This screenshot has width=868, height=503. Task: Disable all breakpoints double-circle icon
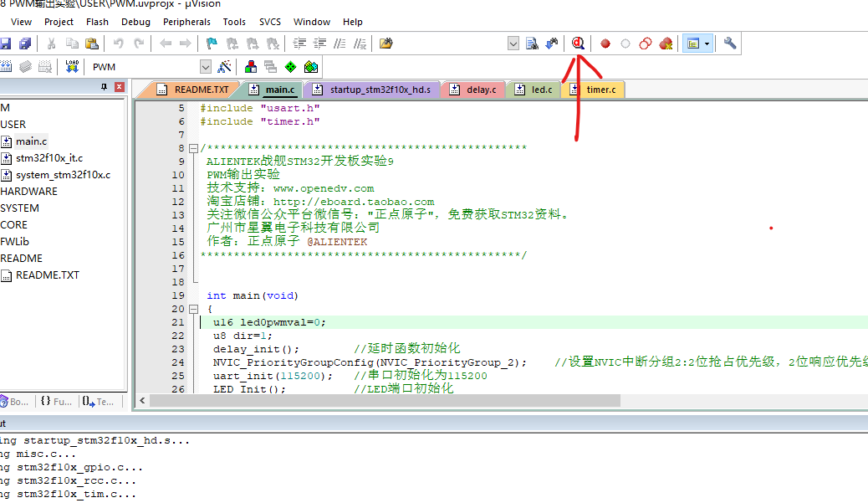(646, 44)
